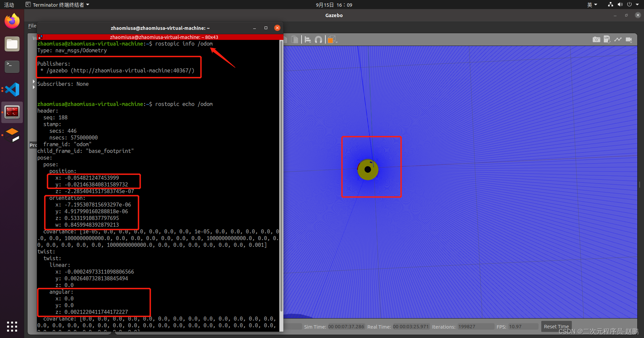The height and width of the screenshot is (338, 644).
Task: Click 'frame_id: "odom"' line
Action: [67, 144]
